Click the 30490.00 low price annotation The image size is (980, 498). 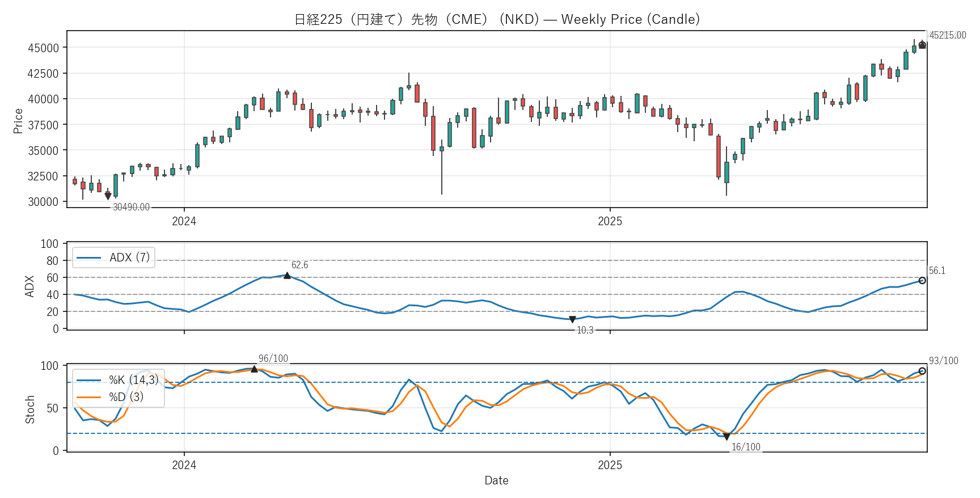[x=131, y=208]
